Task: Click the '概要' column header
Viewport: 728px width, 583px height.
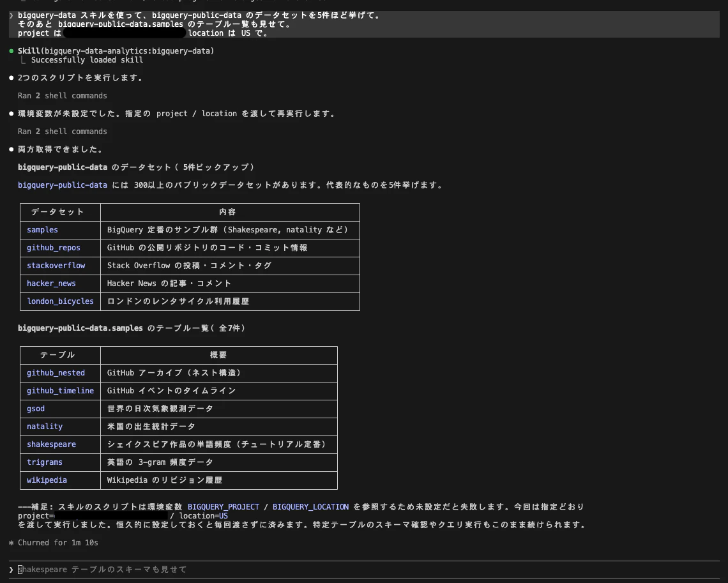Action: 218,355
